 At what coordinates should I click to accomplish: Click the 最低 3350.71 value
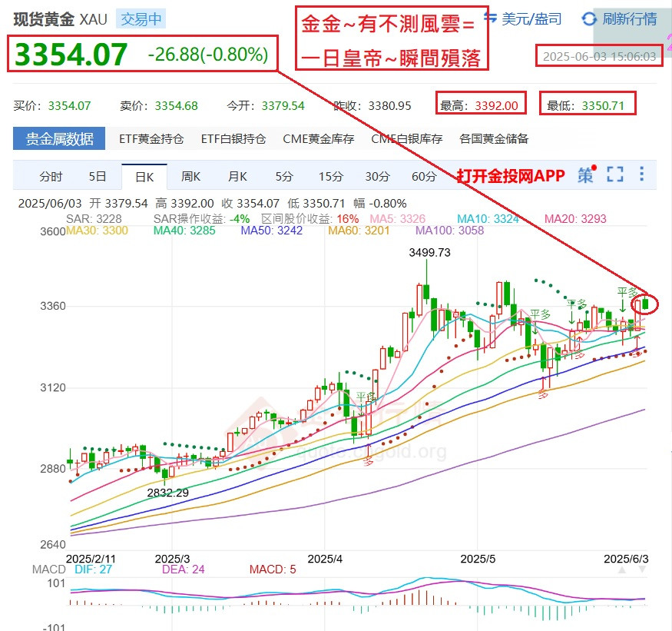[x=603, y=105]
